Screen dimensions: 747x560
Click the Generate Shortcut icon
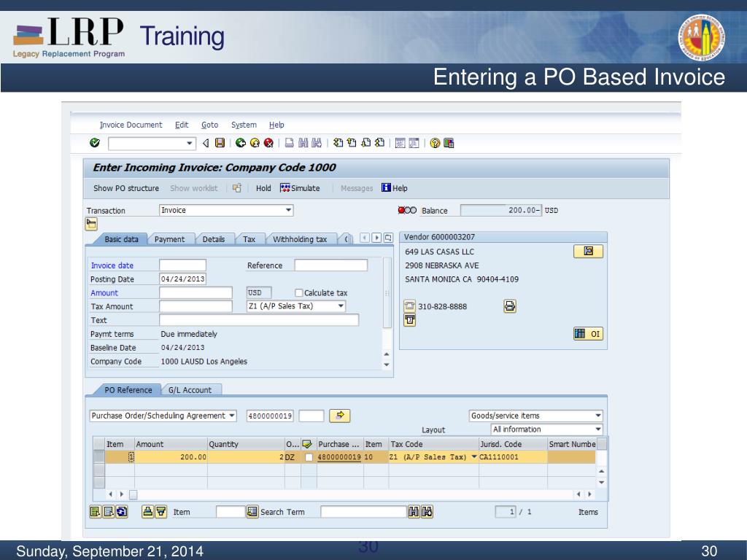(x=414, y=143)
